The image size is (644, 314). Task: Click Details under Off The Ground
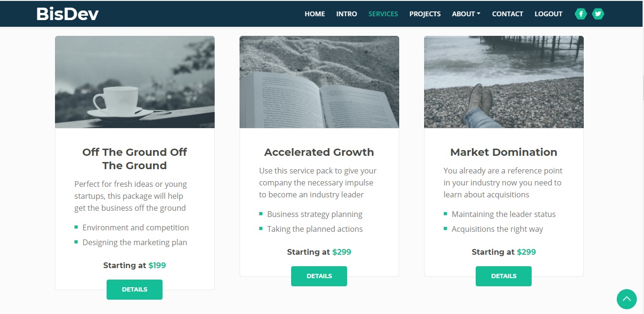pos(134,290)
